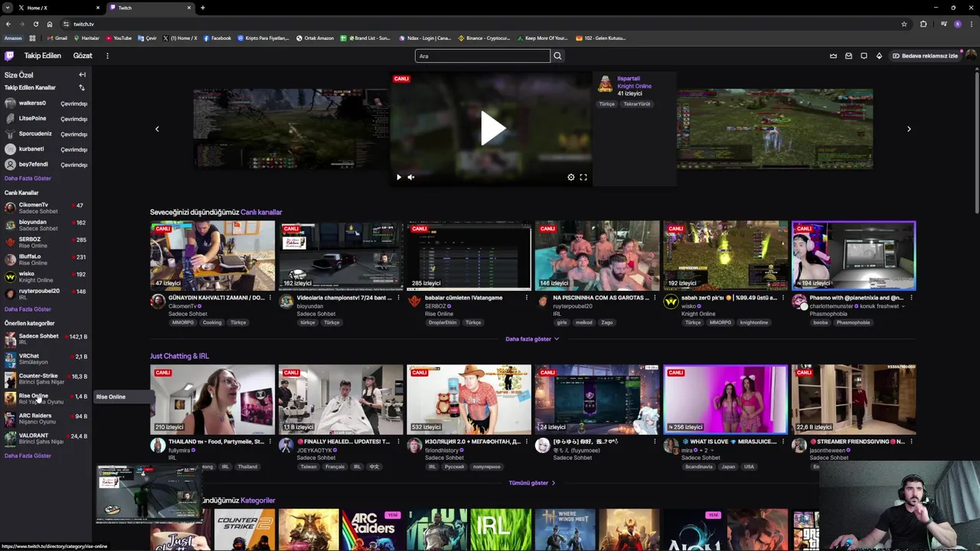Open the Canlı kanallar link
This screenshot has width=980, height=551.
[x=261, y=212]
